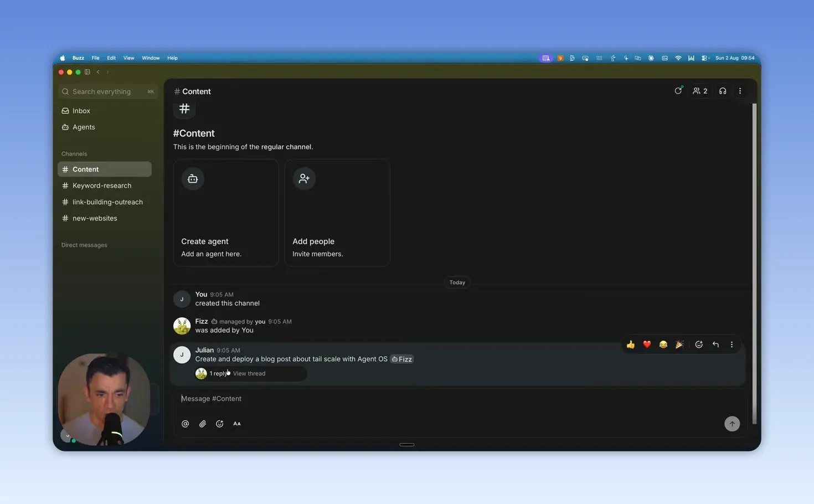This screenshot has height=504, width=814.
Task: Open the Agents section
Action: pyautogui.click(x=105, y=127)
